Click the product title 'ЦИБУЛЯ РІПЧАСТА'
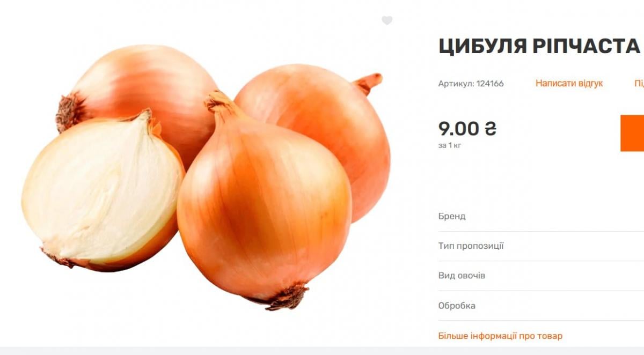The image size is (644, 355). pyautogui.click(x=539, y=47)
